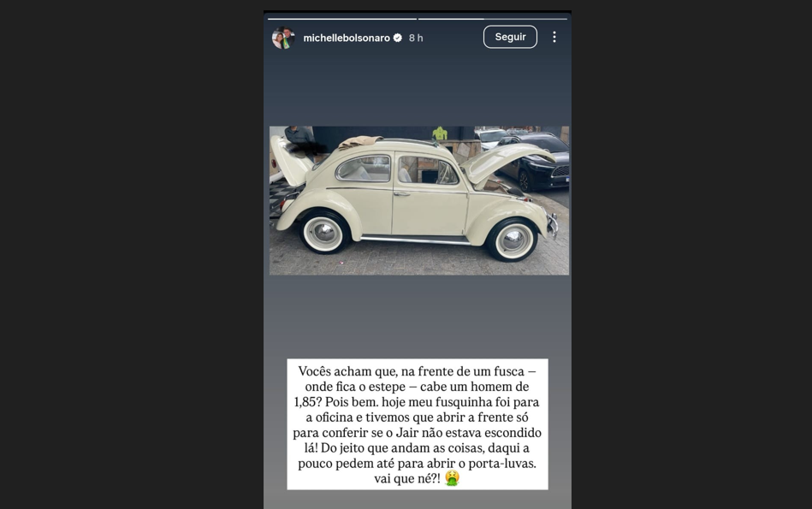
Task: Click the green cactus sign in photo
Action: click(440, 133)
